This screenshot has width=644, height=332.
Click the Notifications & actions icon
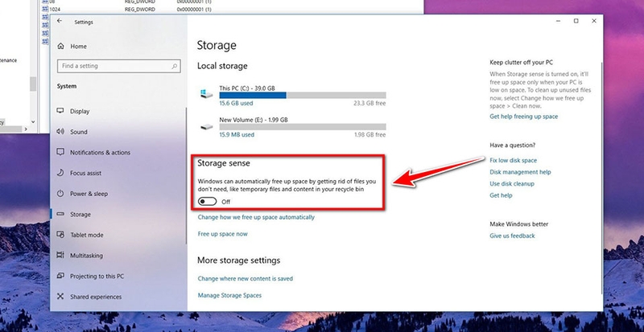[x=60, y=152]
